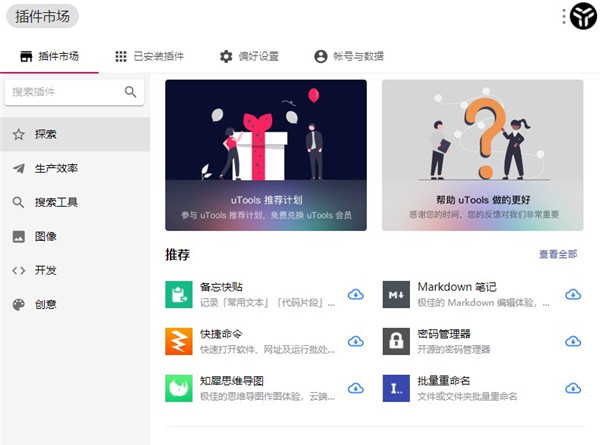Open the 帮助 uTools 做的更好 banner
The image size is (600, 445).
coord(483,155)
